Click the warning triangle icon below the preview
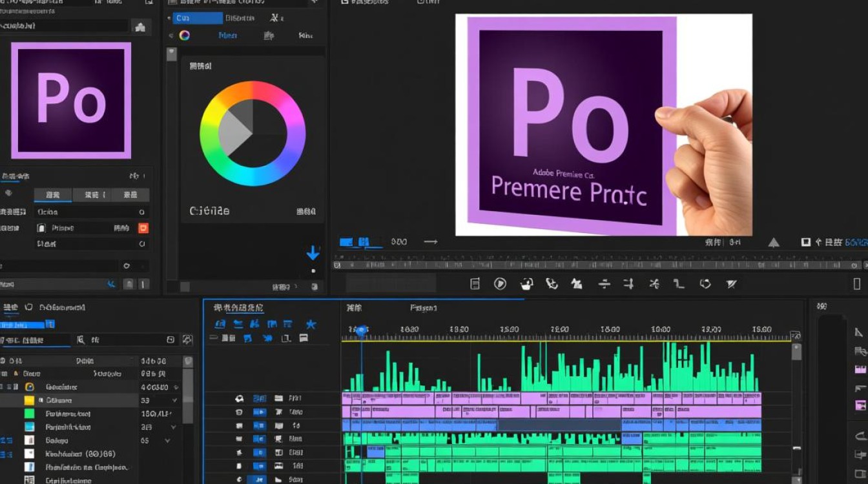Viewport: 868px width, 484px height. point(773,243)
